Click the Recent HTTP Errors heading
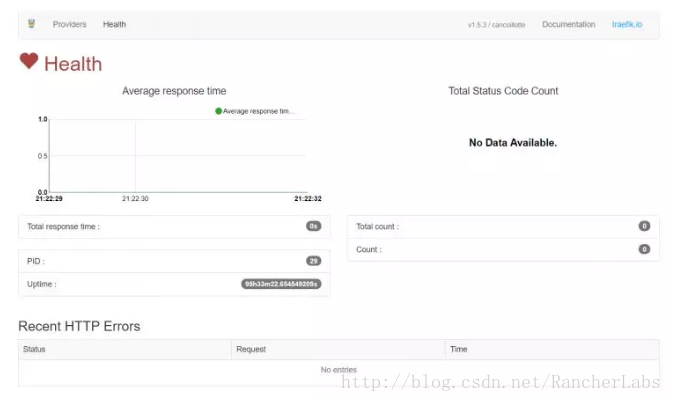 (79, 326)
